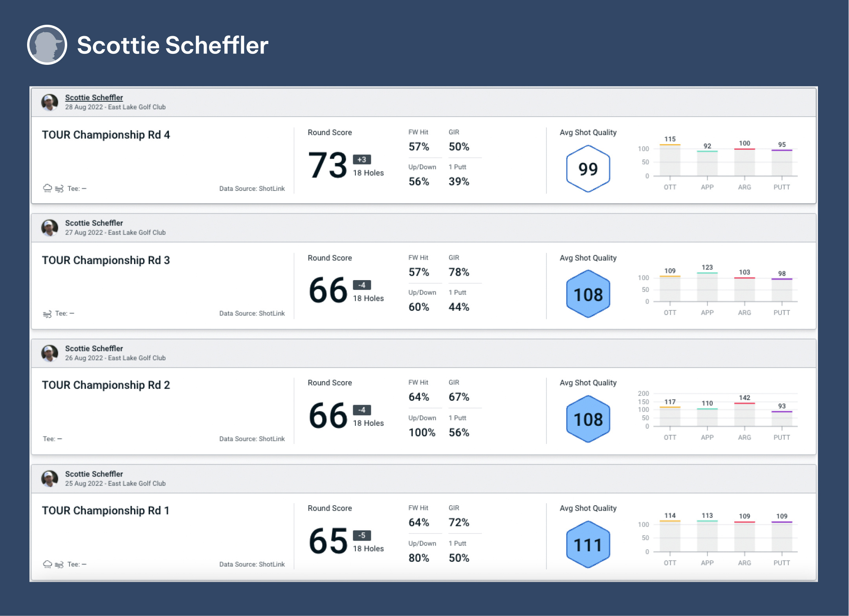Open the Scottie Scheffler link in Rd 4 card
The height and width of the screenshot is (616, 849).
coord(94,97)
